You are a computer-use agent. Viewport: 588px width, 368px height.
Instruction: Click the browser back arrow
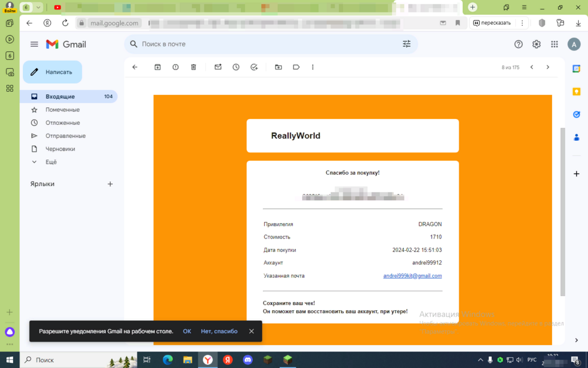pos(29,23)
